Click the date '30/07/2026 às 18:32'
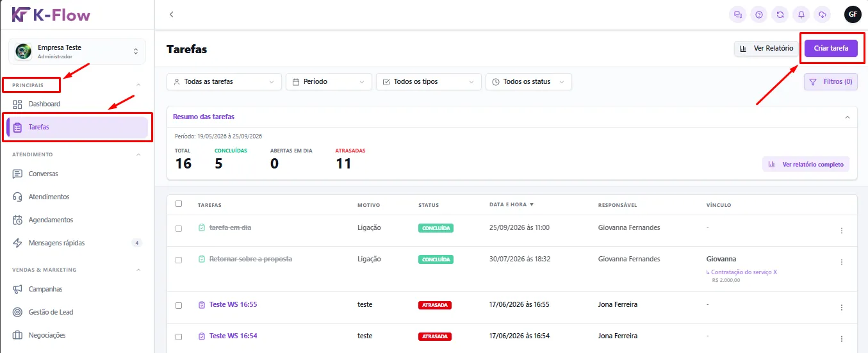868x353 pixels. [x=520, y=259]
